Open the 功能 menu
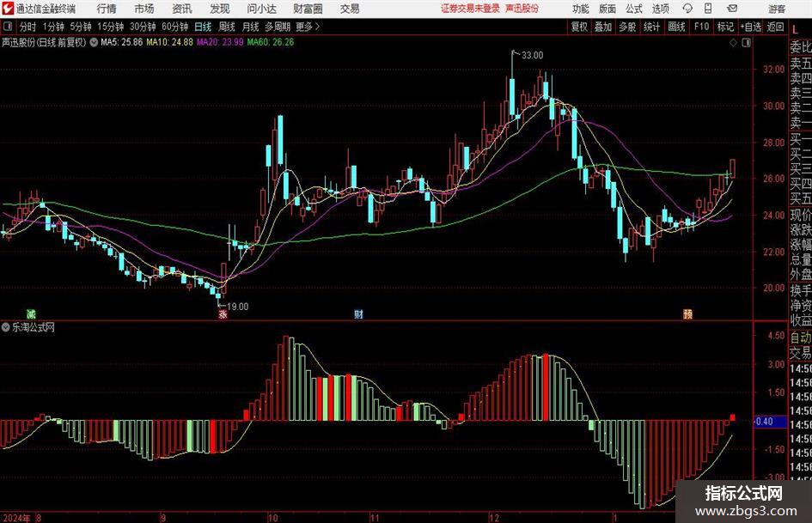The width and height of the screenshot is (812, 523). pyautogui.click(x=581, y=9)
